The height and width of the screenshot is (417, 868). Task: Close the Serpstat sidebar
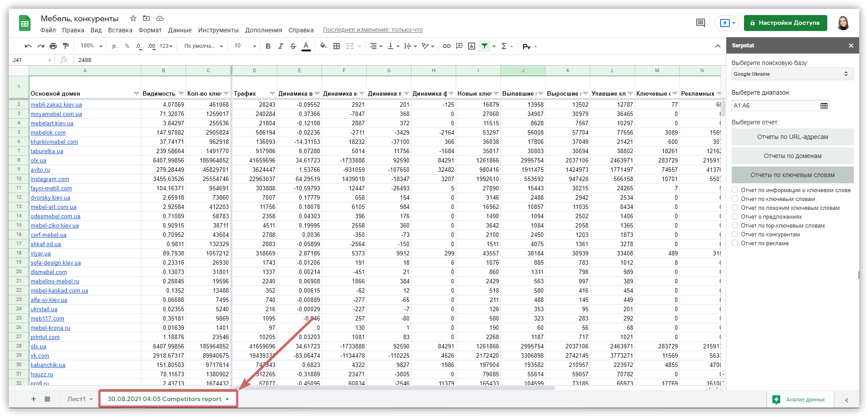[x=851, y=46]
